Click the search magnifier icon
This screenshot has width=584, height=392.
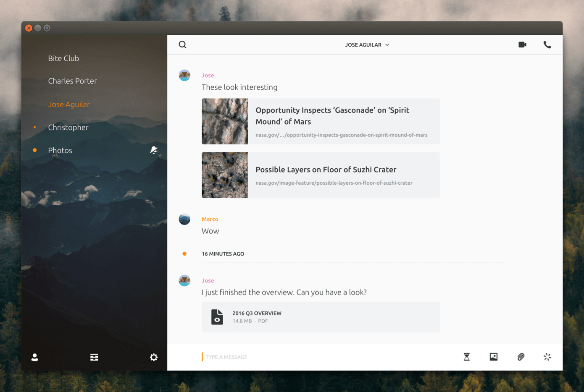coord(182,44)
